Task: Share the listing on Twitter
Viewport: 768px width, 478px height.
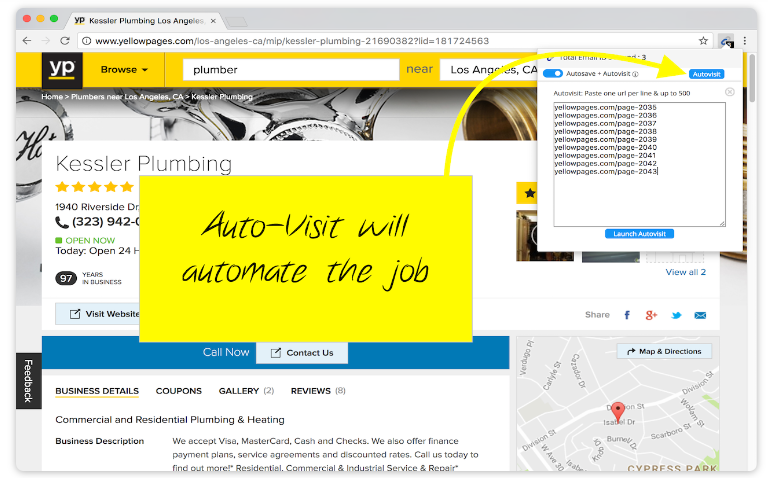Action: pos(676,315)
